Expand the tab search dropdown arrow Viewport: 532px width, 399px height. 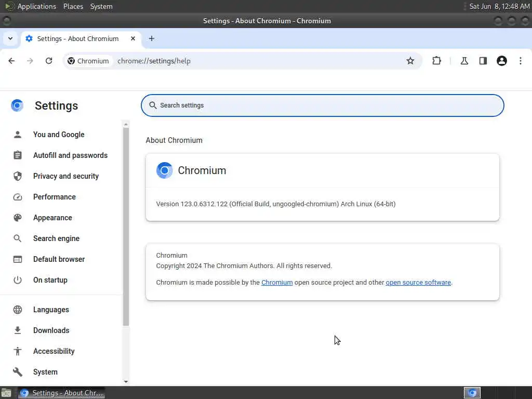click(x=10, y=38)
